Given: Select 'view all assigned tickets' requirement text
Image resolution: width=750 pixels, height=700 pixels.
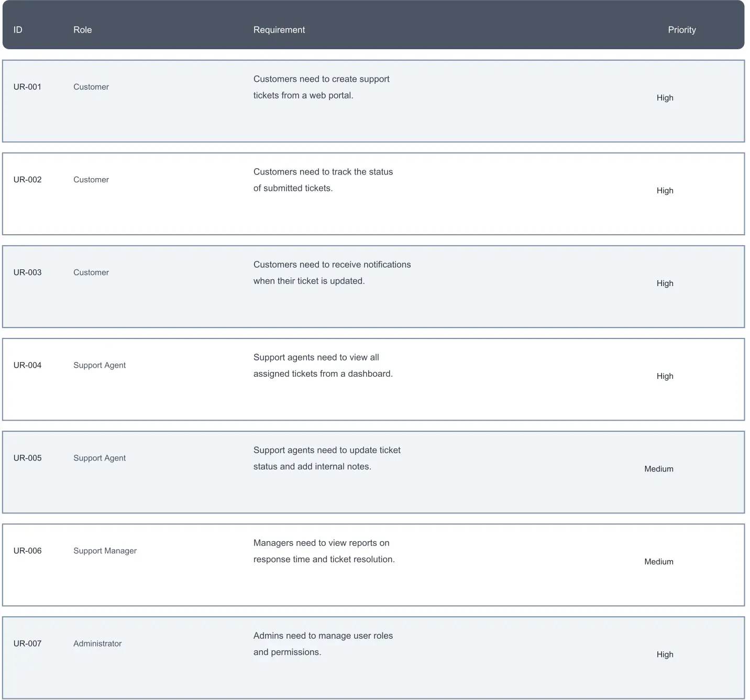Looking at the screenshot, I should (x=323, y=365).
